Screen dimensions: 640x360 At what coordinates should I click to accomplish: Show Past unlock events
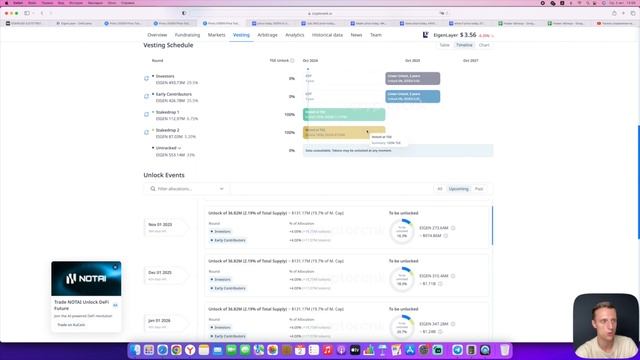pos(479,189)
